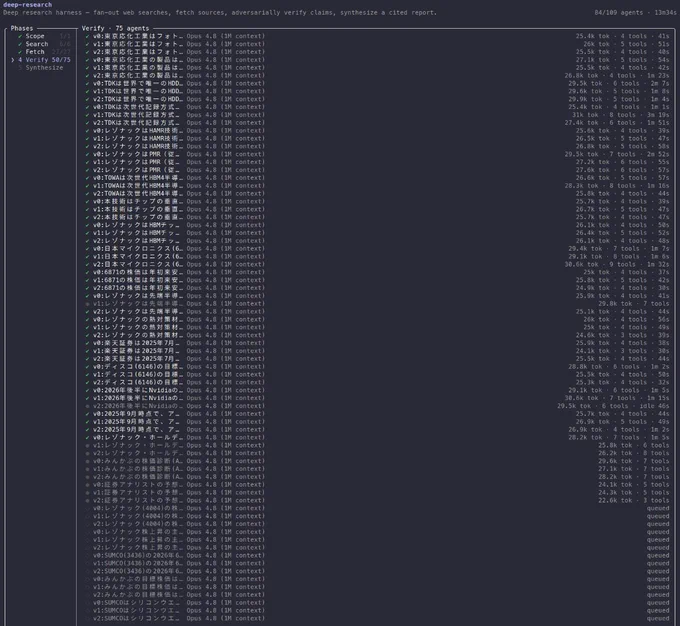Click the green checkmark next to Scope
The height and width of the screenshot is (626, 680).
coord(20,36)
